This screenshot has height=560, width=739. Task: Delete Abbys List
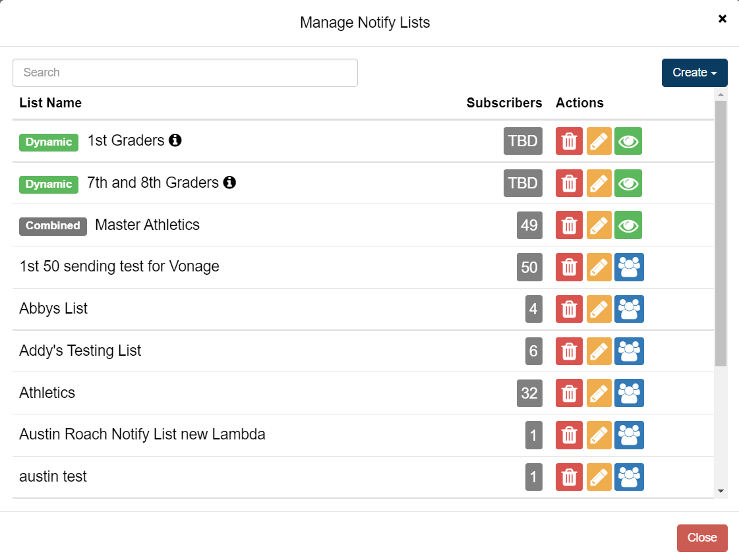click(569, 309)
